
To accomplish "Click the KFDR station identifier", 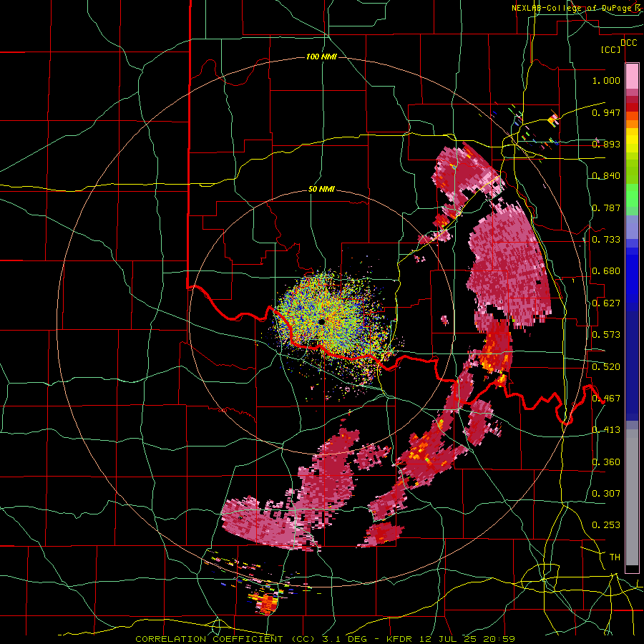I will pyautogui.click(x=399, y=639).
